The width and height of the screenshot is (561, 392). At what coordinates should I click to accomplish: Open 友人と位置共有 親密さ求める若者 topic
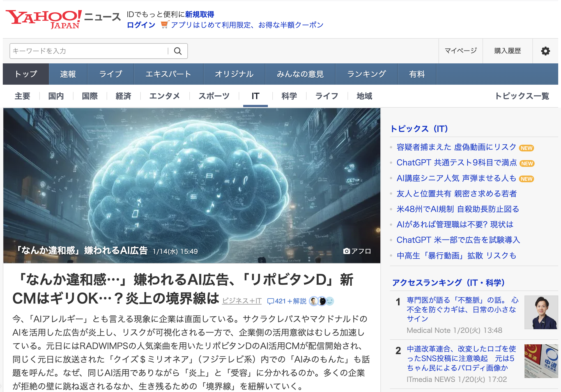(x=456, y=193)
